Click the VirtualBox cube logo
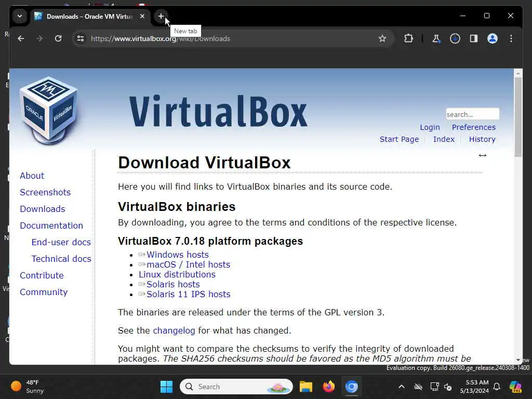The width and height of the screenshot is (532, 399). coord(49,111)
